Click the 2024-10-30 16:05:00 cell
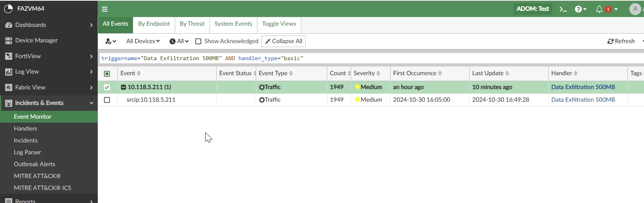644x203 pixels. tap(421, 100)
